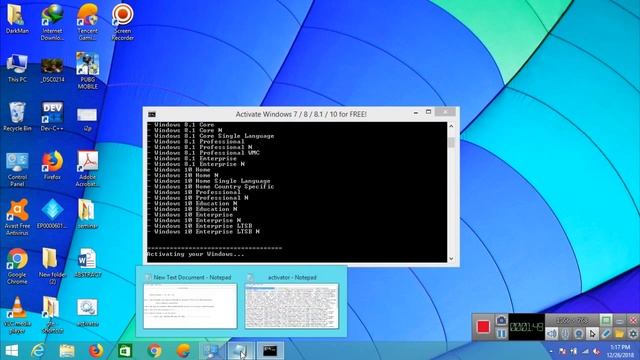The width and height of the screenshot is (640, 360).
Task: Show hidden system tray icons arrow
Action: [551, 351]
